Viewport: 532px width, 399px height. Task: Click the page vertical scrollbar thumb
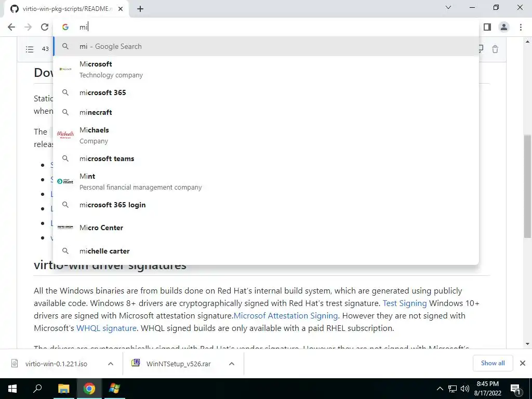pos(527,186)
